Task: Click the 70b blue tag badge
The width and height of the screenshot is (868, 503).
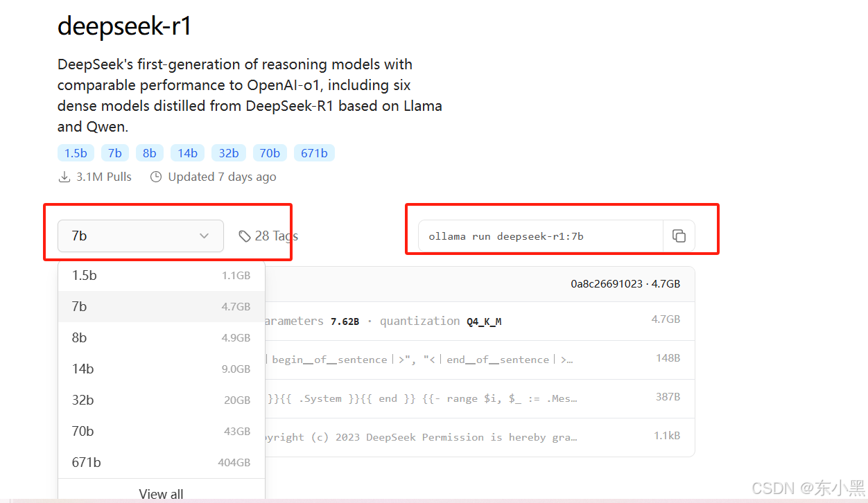Action: pos(270,153)
